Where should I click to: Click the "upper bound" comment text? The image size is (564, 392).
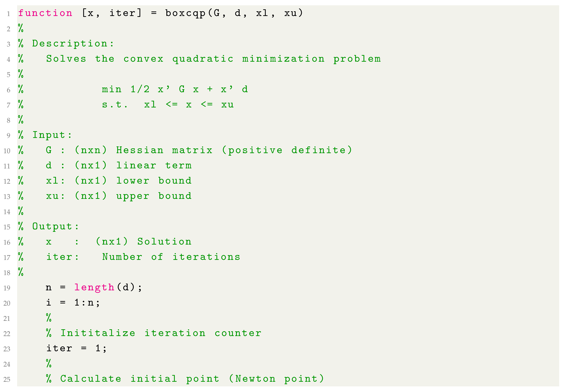click(154, 196)
